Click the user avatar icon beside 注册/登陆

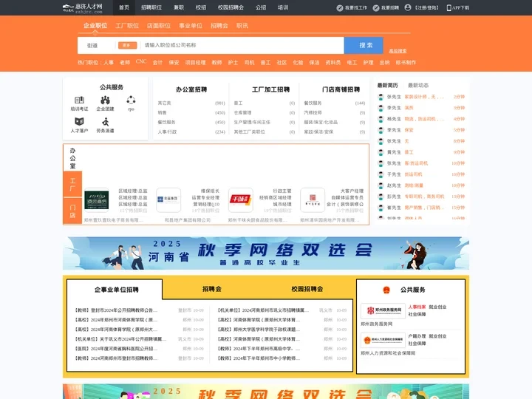408,7
